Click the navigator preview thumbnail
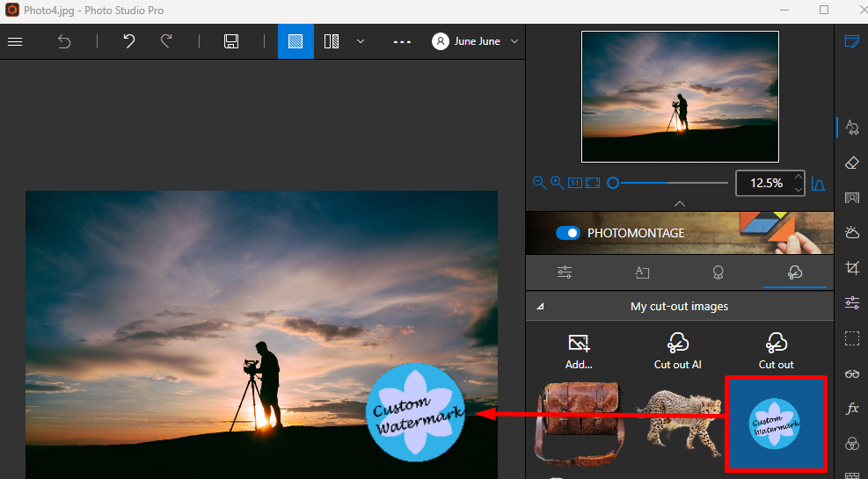The width and height of the screenshot is (868, 479). coord(680,97)
